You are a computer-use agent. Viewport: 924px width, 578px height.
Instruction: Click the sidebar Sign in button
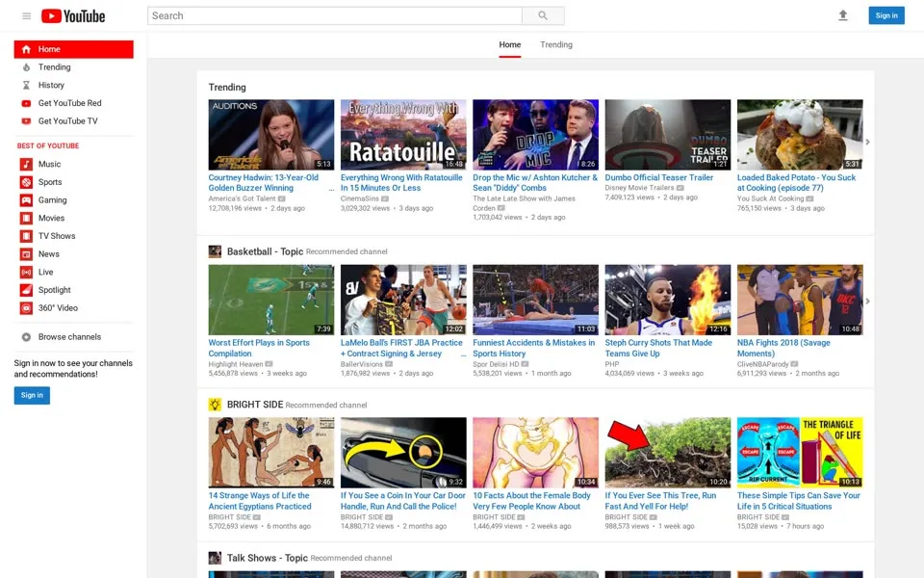click(x=32, y=395)
